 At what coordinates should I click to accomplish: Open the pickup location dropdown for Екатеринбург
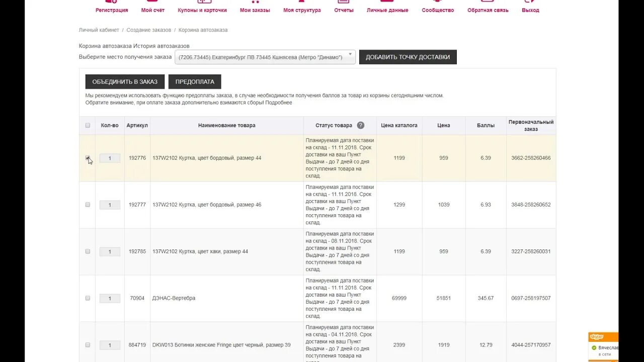pos(265,57)
